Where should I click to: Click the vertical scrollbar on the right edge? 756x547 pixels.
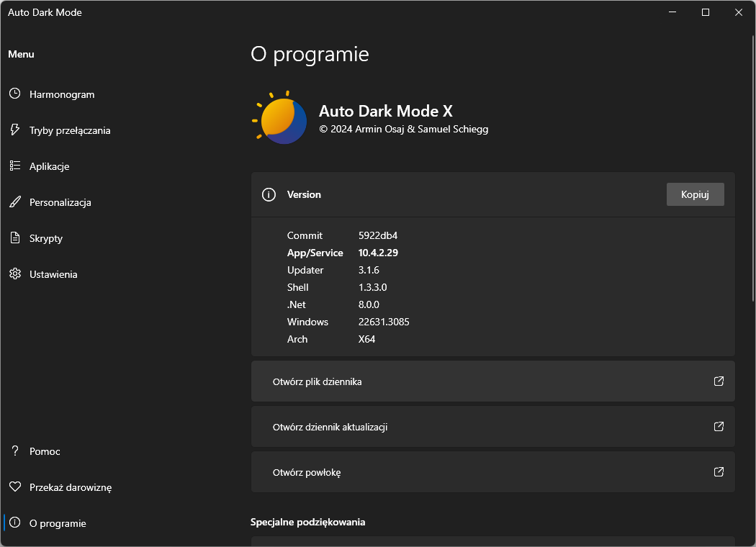coord(753,168)
